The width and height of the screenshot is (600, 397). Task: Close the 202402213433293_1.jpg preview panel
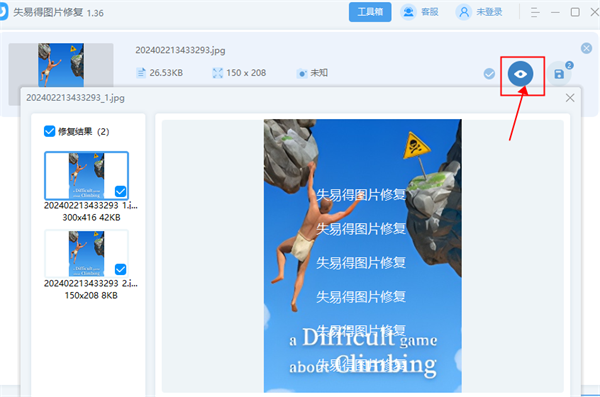pos(570,98)
